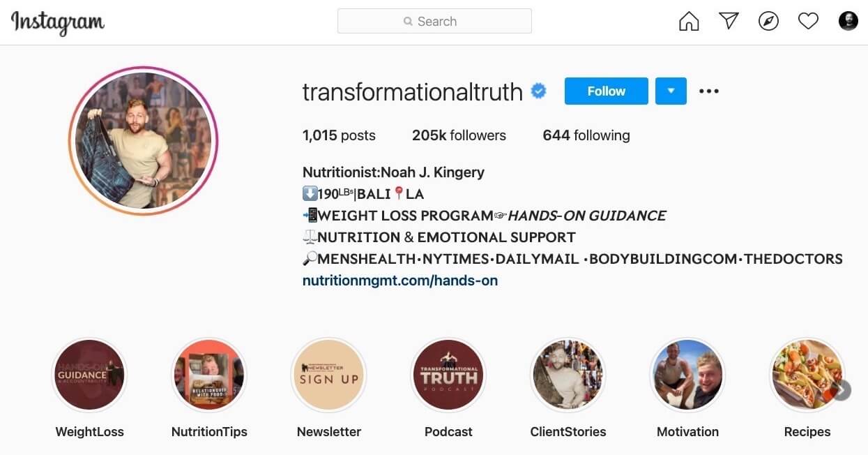Show more highlights with the next arrow
Screen dimensions: 868x455
coord(842,390)
